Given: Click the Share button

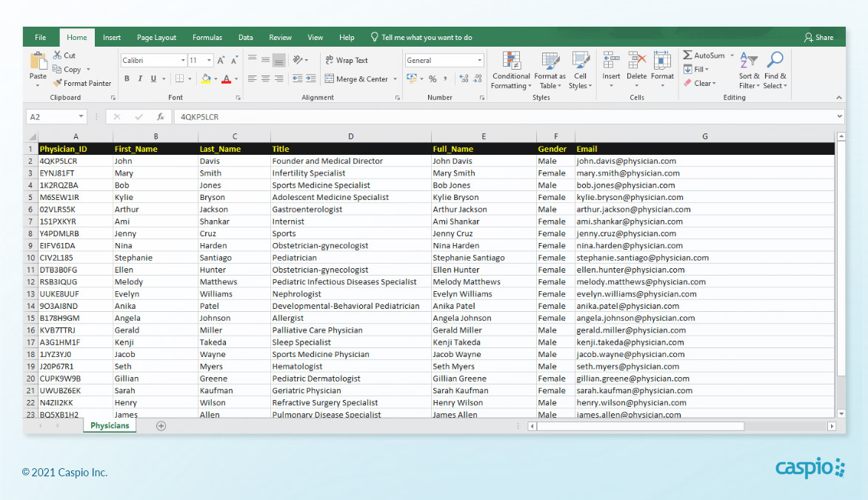Looking at the screenshot, I should (x=818, y=38).
